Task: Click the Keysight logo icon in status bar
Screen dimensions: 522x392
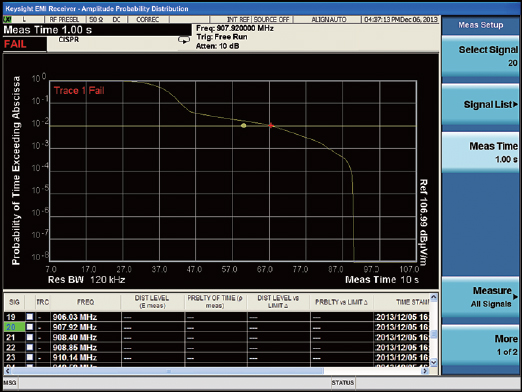Action: coord(7,20)
